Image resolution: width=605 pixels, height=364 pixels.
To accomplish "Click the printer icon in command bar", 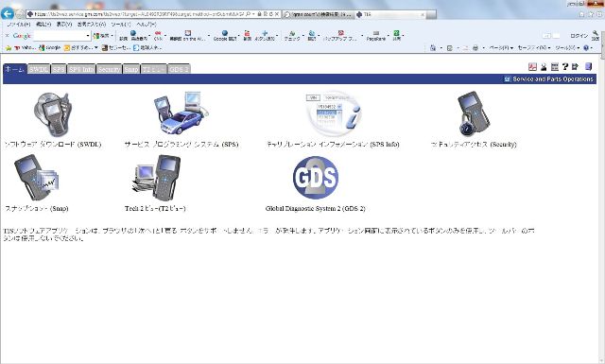I will (475, 48).
